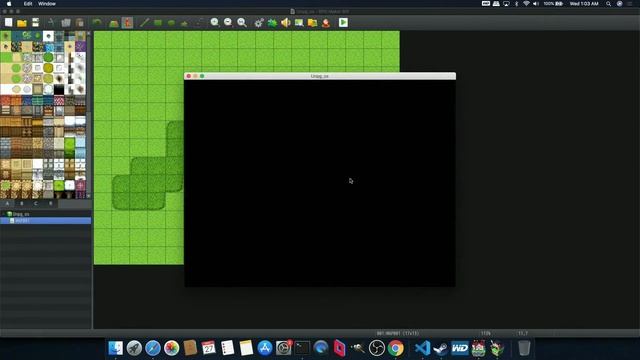Open the Edit menu
This screenshot has width=640, height=360.
[28, 4]
